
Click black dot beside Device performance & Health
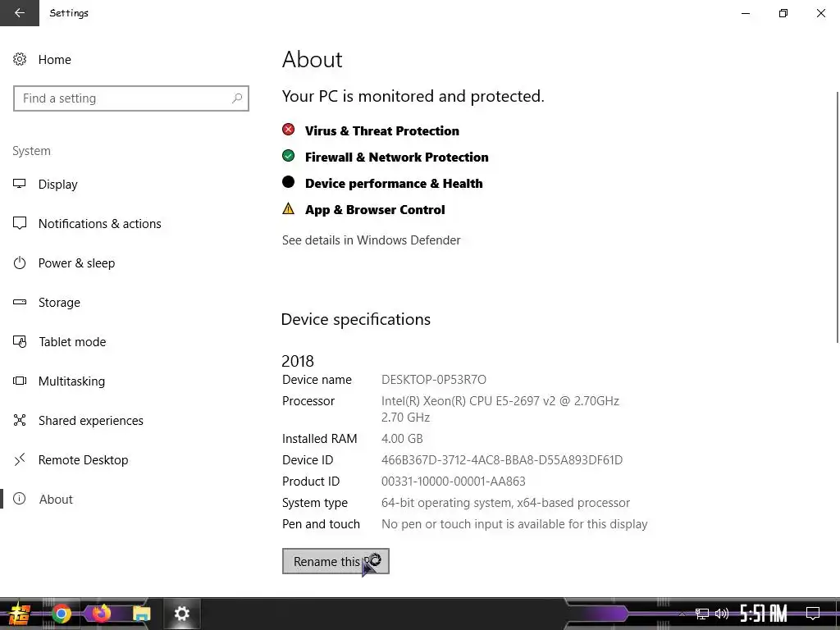[x=288, y=182]
